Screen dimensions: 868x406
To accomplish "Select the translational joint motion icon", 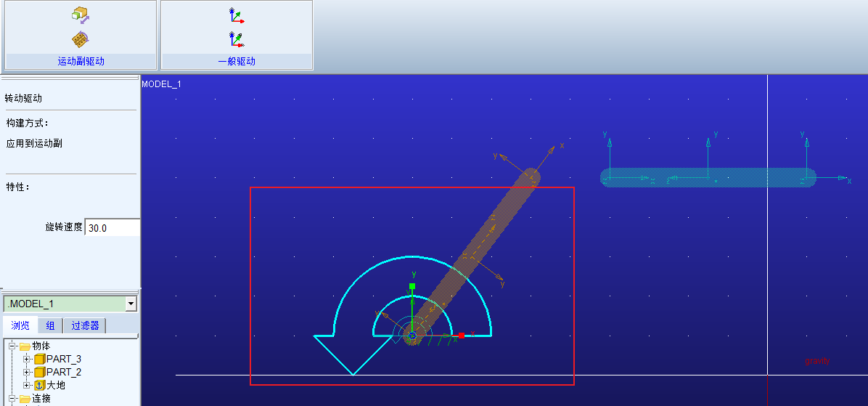I will coord(81,15).
